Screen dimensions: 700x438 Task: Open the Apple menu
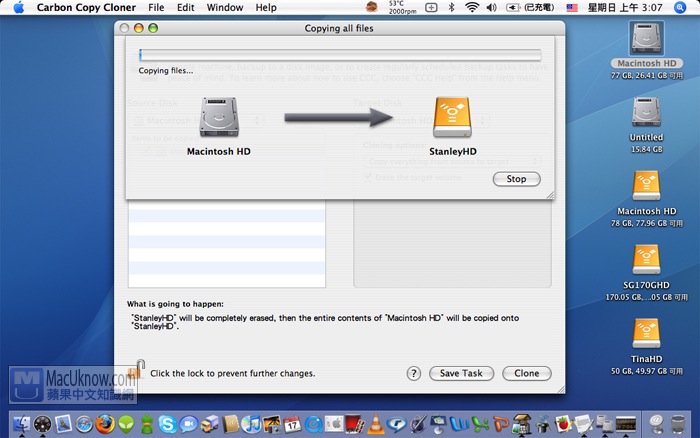pyautogui.click(x=19, y=8)
